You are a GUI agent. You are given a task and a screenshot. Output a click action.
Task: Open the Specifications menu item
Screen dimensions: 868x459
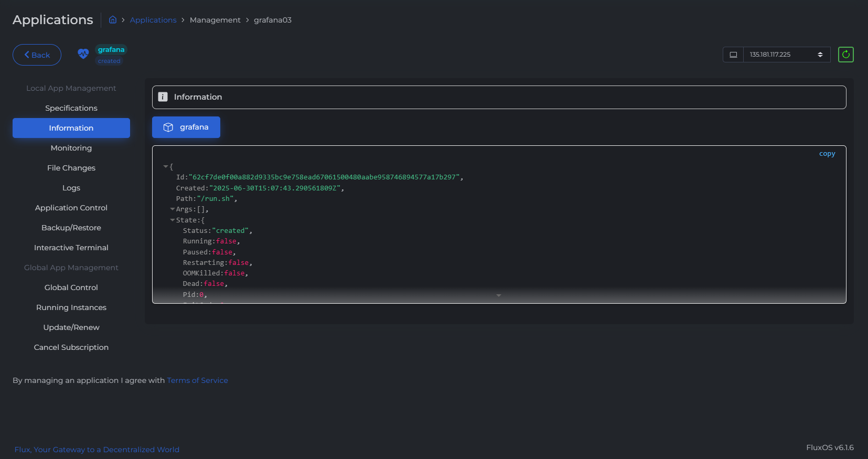tap(71, 108)
